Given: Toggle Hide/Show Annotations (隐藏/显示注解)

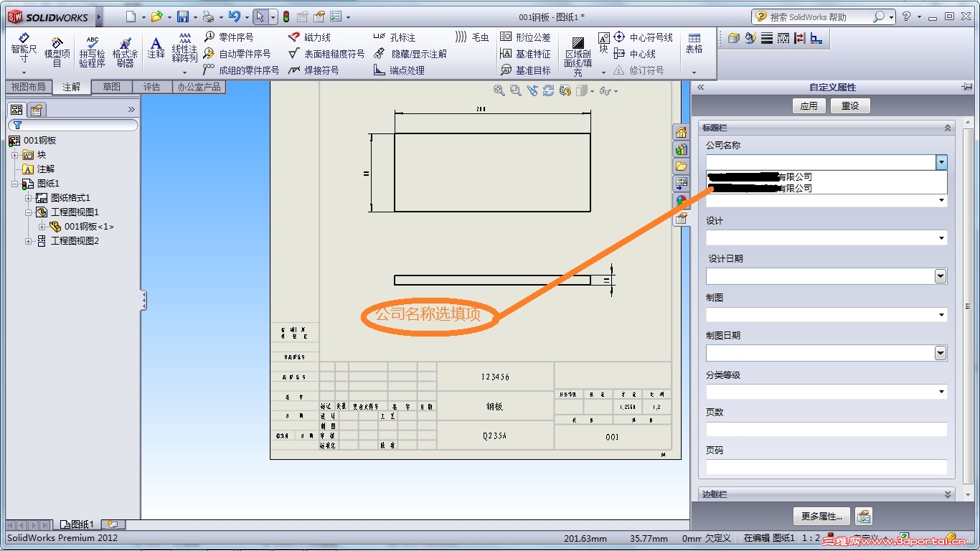Looking at the screenshot, I should tap(410, 54).
